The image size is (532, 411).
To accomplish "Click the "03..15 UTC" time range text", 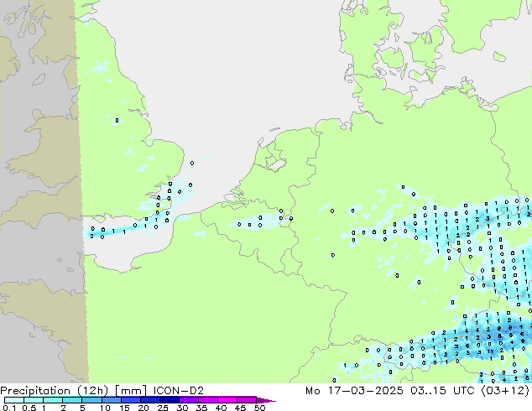I will 442,391.
